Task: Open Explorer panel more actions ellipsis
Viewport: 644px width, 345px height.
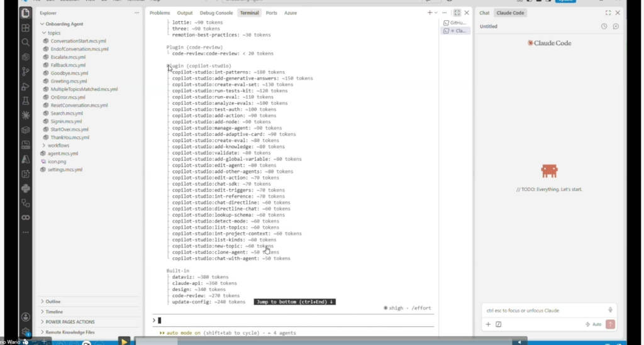Action: click(136, 13)
